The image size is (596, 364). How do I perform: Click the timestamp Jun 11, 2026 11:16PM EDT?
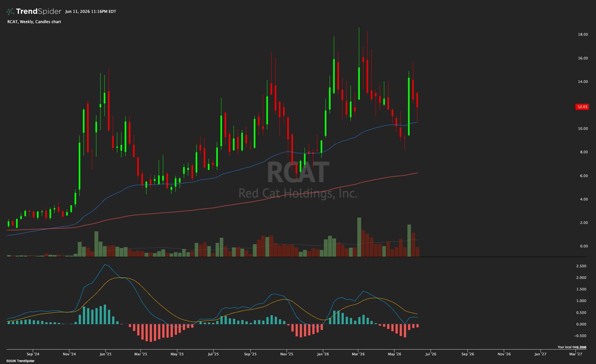click(x=91, y=11)
